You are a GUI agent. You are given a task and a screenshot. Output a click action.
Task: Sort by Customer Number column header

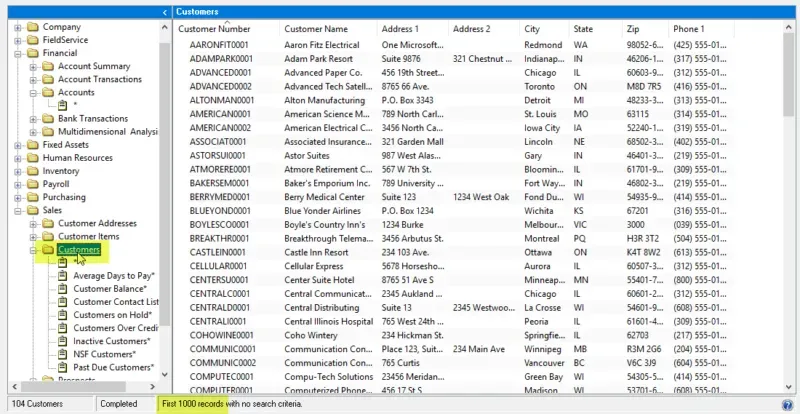pyautogui.click(x=214, y=29)
